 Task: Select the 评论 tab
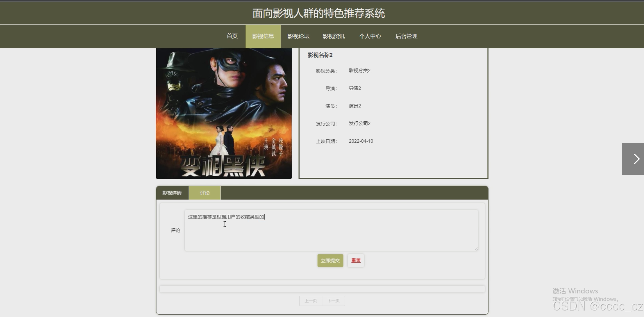(x=205, y=193)
